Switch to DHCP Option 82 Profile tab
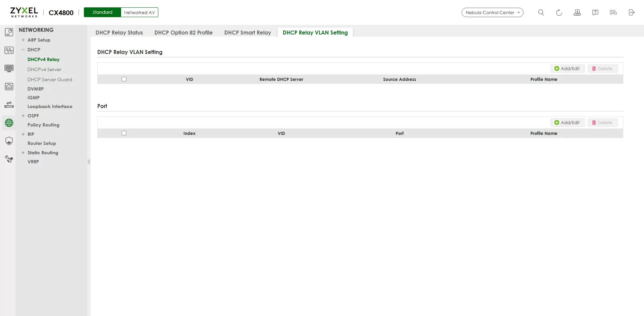 pyautogui.click(x=183, y=33)
